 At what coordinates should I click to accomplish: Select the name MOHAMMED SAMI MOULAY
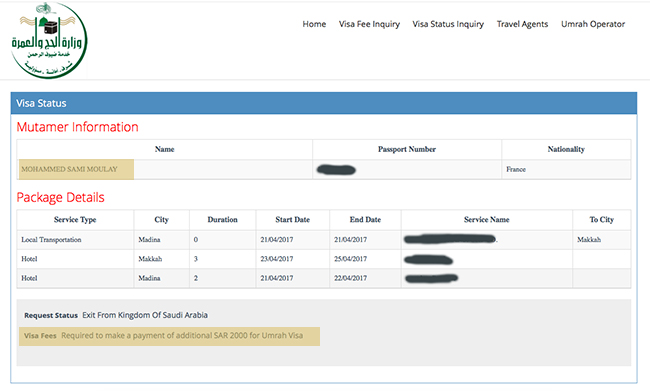click(x=69, y=169)
